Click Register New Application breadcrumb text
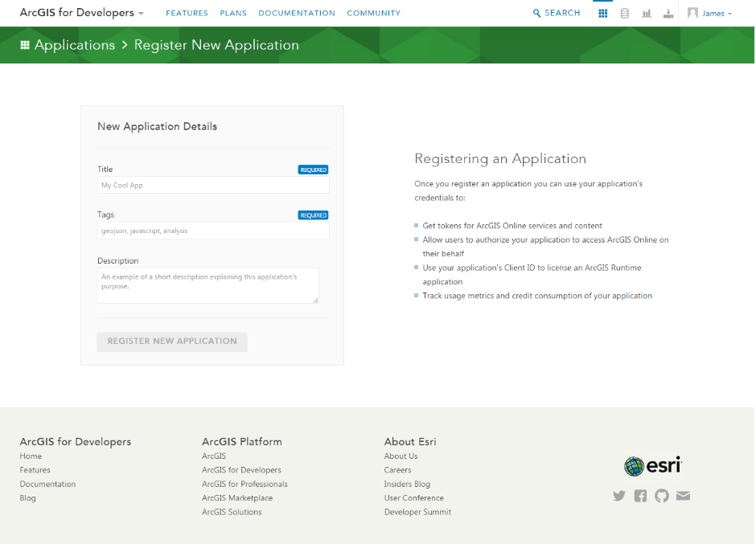 [x=216, y=45]
